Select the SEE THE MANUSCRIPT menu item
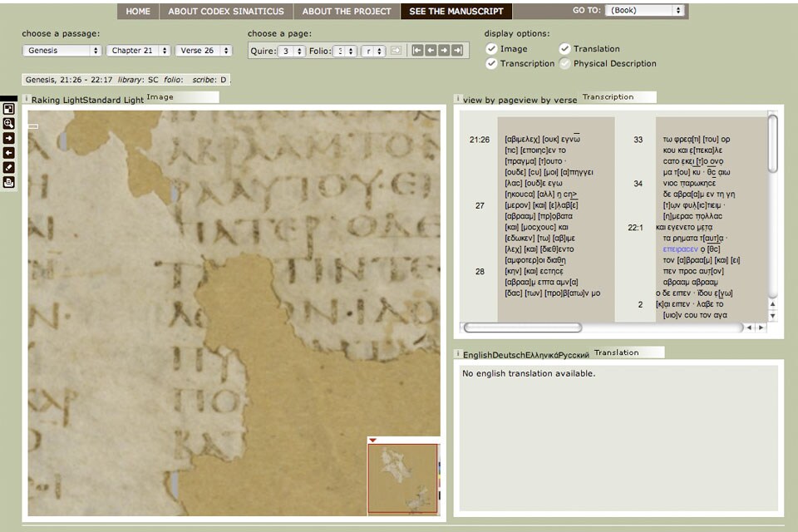798x532 pixels. pos(456,11)
